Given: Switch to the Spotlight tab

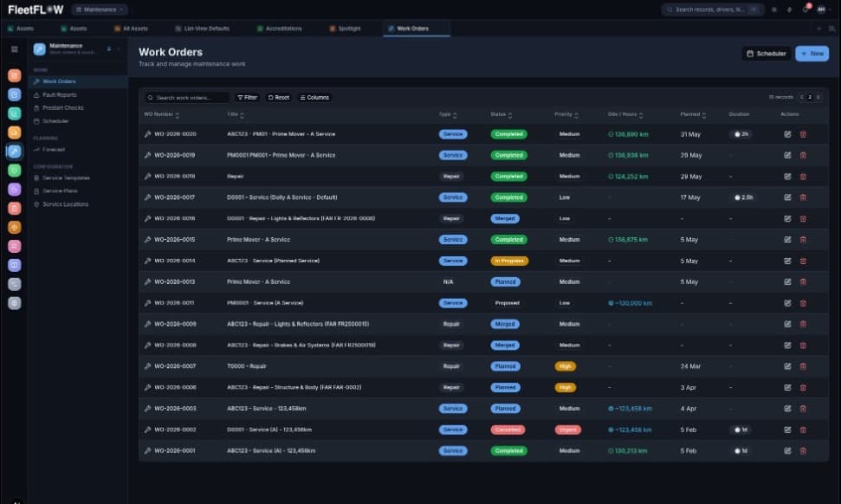Looking at the screenshot, I should click(x=345, y=29).
